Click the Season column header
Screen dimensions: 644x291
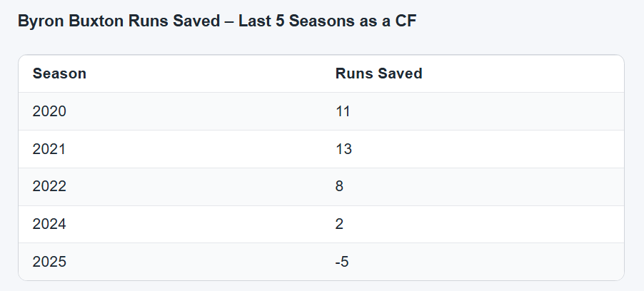pos(59,73)
